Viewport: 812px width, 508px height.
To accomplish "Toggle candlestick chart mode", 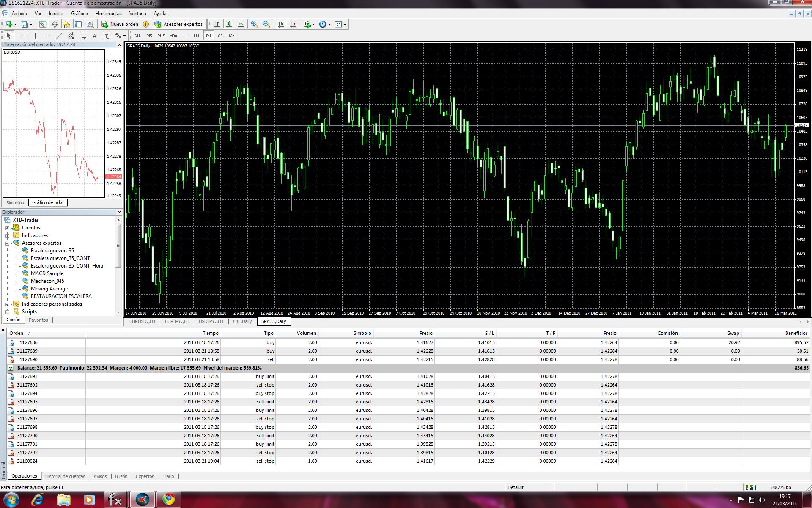I will point(229,24).
